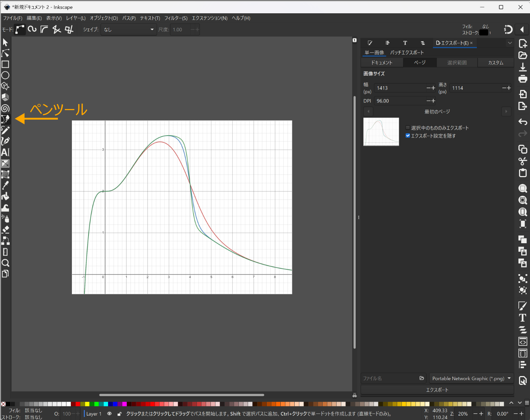This screenshot has height=420, width=530.
Task: Activate the Node editing tool
Action: click(5, 53)
